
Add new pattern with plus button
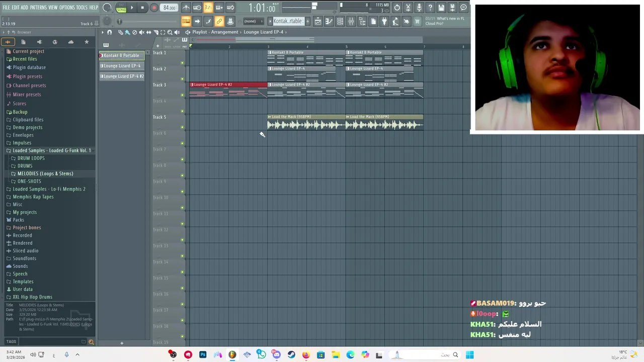307,21
